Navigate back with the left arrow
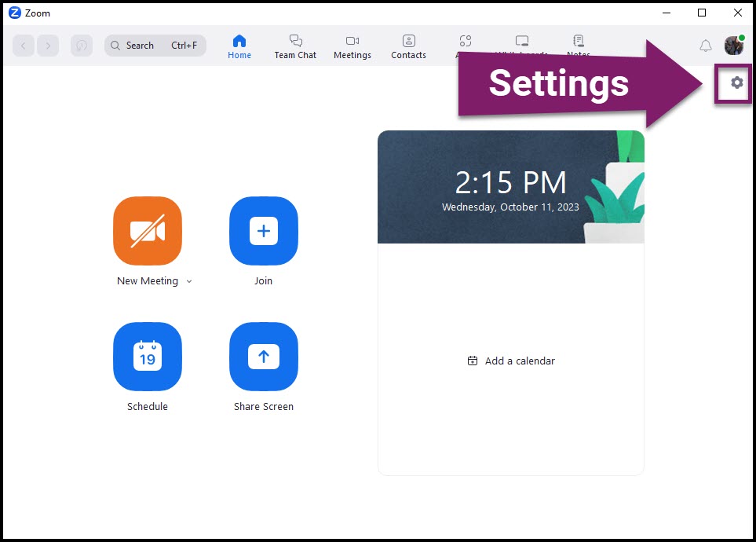Image resolution: width=756 pixels, height=542 pixels. 23,46
